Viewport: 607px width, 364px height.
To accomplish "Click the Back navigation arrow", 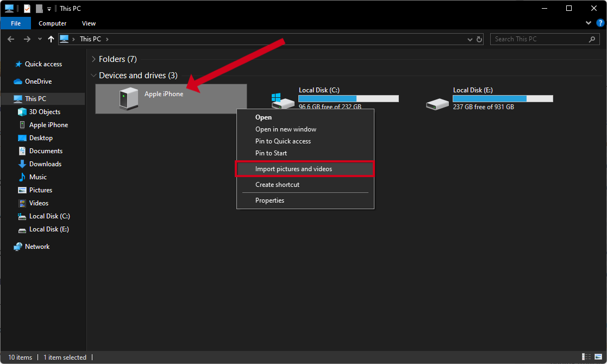I will (x=11, y=39).
